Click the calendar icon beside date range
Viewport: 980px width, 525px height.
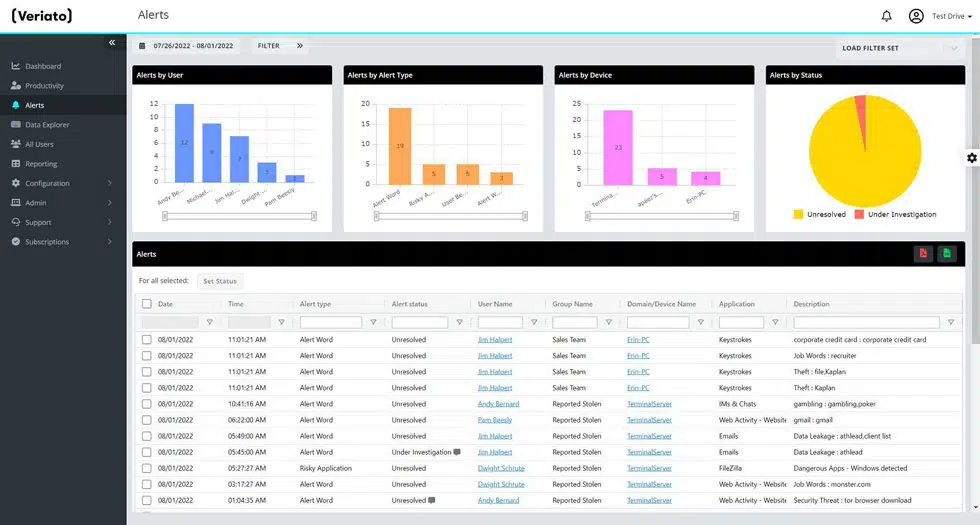[x=143, y=46]
